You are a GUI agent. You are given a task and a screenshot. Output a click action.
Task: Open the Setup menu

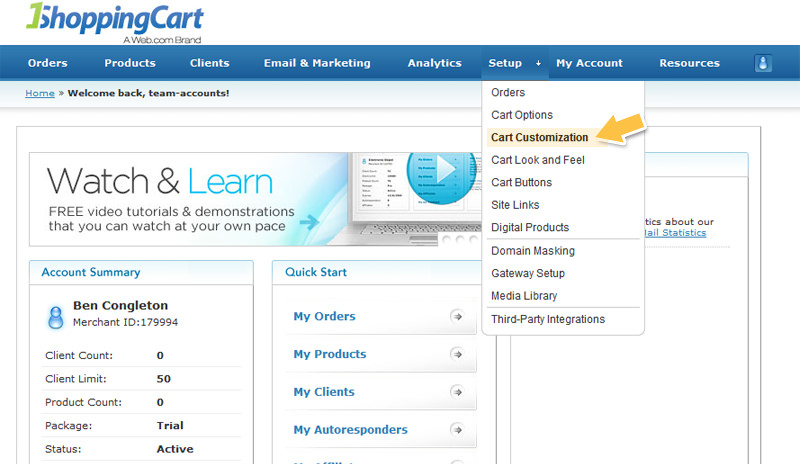click(505, 63)
